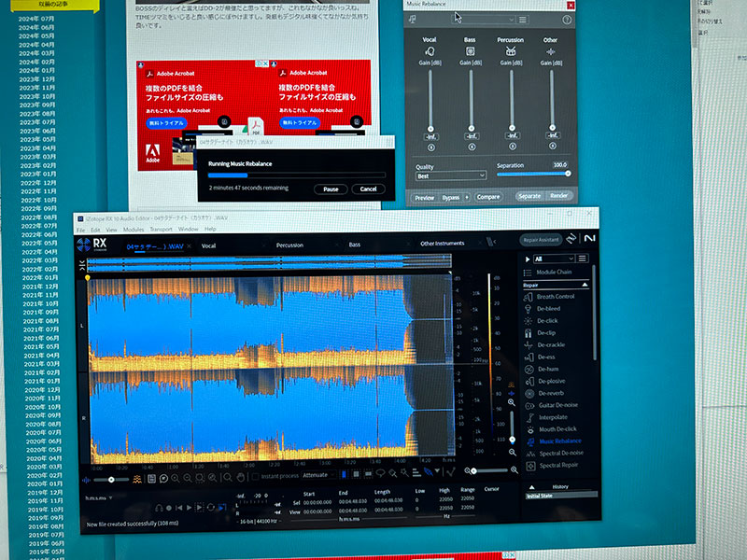The width and height of the screenshot is (747, 560).
Task: Open the De-hum module
Action: point(543,369)
